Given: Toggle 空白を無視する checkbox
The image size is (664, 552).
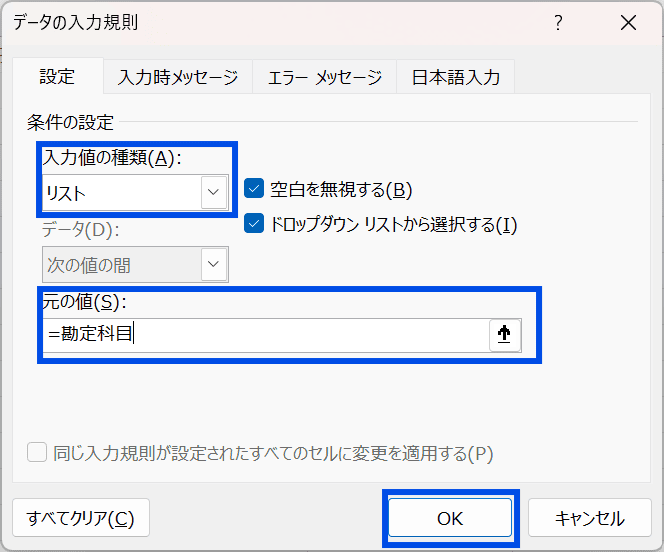Looking at the screenshot, I should point(254,188).
